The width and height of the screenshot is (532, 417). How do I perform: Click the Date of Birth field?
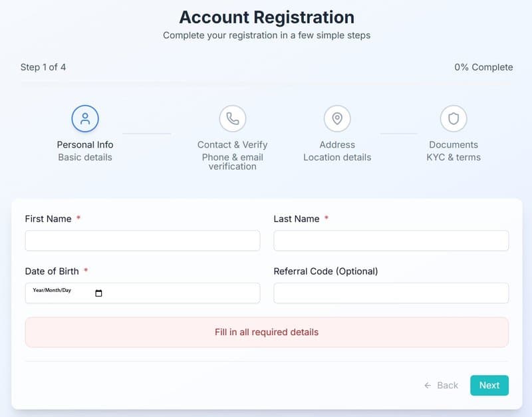[x=142, y=293]
